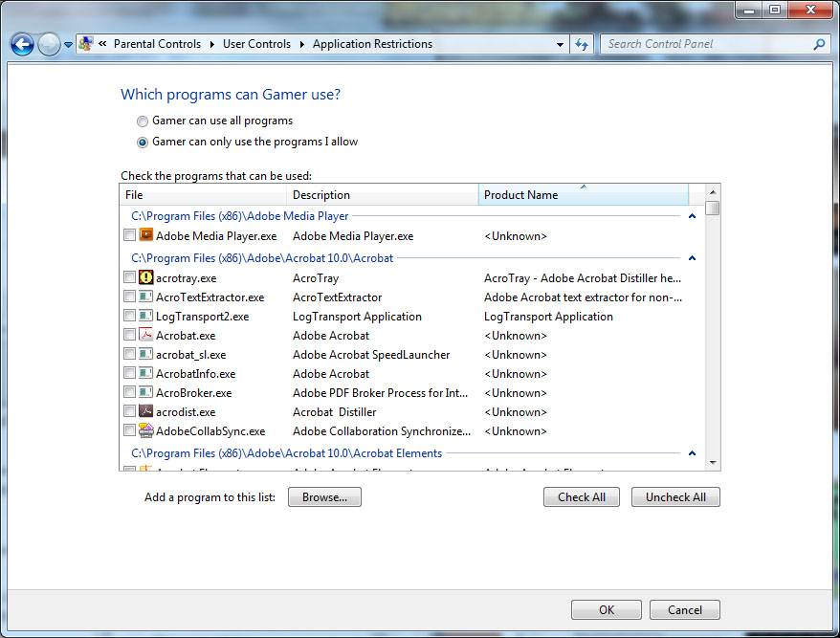The height and width of the screenshot is (638, 840).
Task: Check the AdobeCollabSync.exe checkbox
Action: coord(129,430)
